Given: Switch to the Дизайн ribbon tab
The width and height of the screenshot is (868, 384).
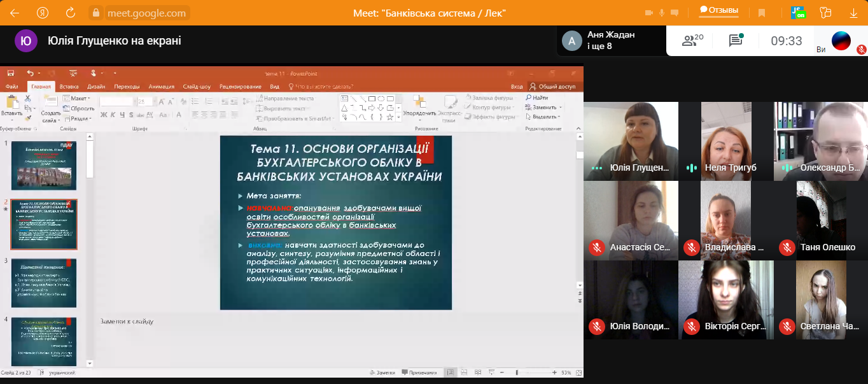Looking at the screenshot, I should click(97, 87).
